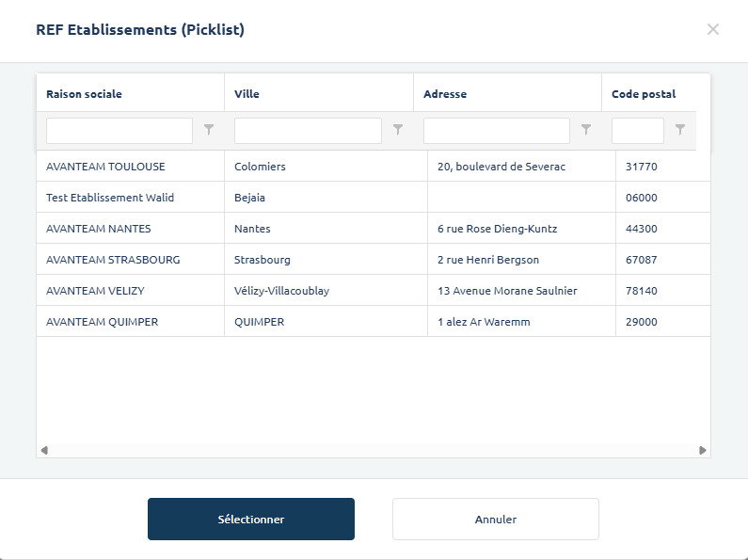Close the REF Etablissements picklist dialog

[713, 29]
